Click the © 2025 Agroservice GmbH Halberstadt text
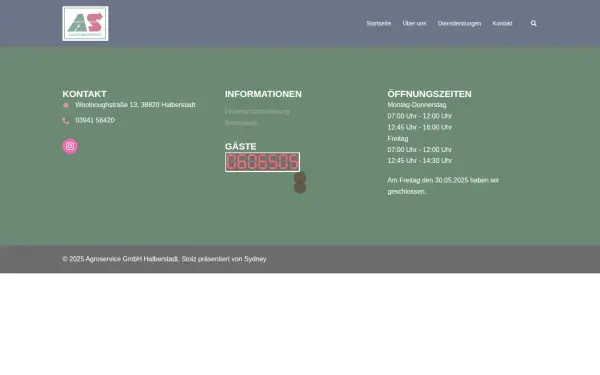This screenshot has height=375, width=600. coord(120,259)
